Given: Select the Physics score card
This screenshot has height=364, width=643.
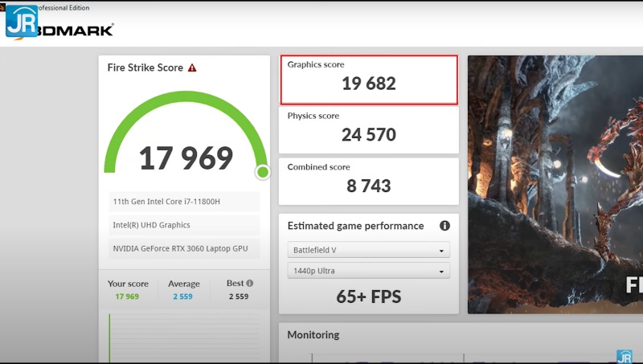Looking at the screenshot, I should [x=369, y=130].
